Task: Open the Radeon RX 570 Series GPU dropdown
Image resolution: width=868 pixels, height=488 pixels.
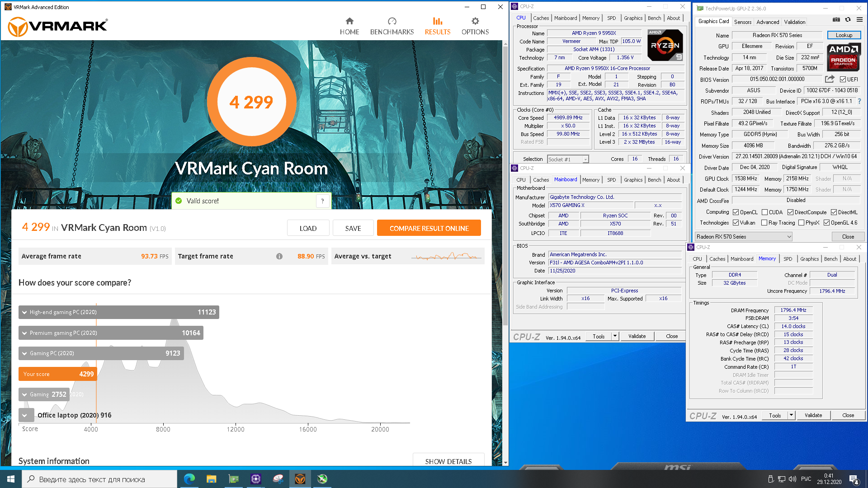Action: 744,237
